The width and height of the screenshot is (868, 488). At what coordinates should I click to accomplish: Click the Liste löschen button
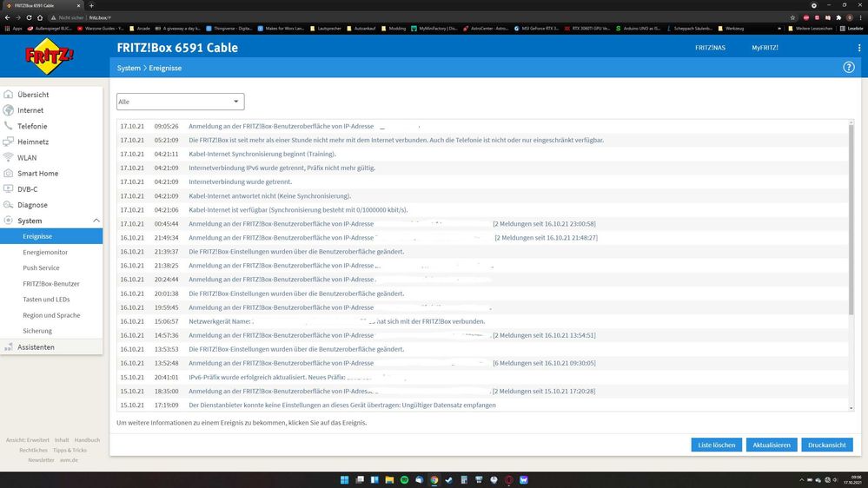point(716,445)
